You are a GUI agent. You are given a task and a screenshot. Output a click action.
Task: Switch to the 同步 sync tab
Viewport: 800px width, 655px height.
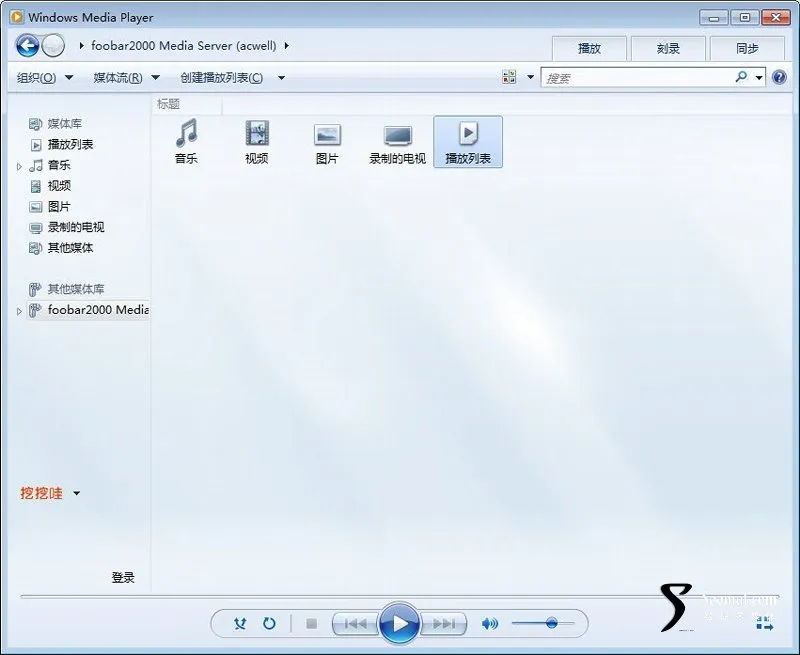747,48
